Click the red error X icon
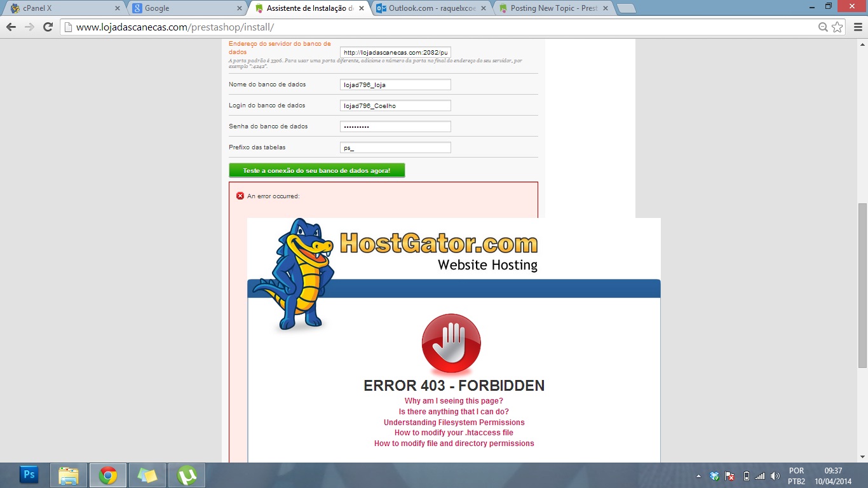868x488 pixels. [240, 196]
